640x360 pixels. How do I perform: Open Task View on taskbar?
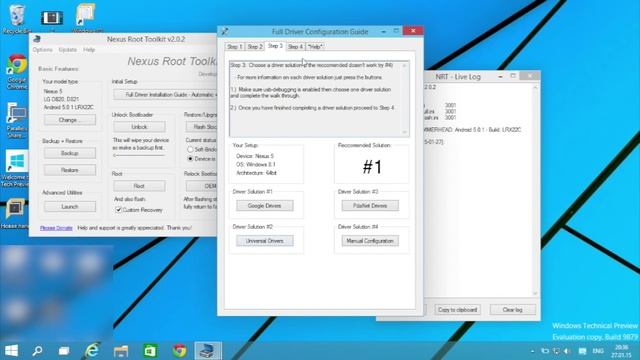tap(64, 351)
